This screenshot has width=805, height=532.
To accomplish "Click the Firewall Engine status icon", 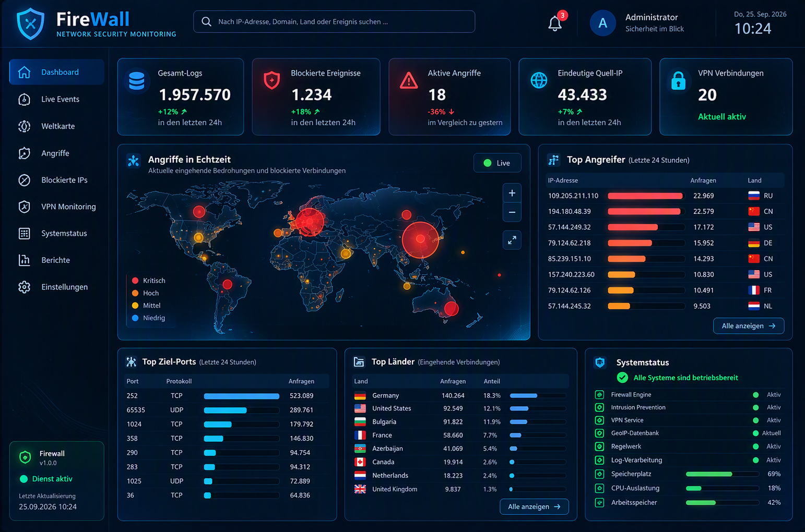I will [599, 395].
